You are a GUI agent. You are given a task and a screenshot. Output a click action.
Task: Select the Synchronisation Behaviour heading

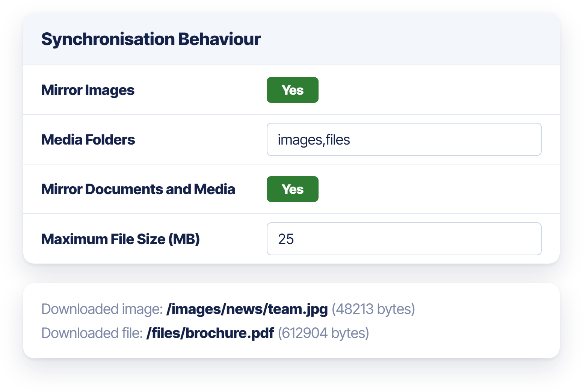(151, 39)
